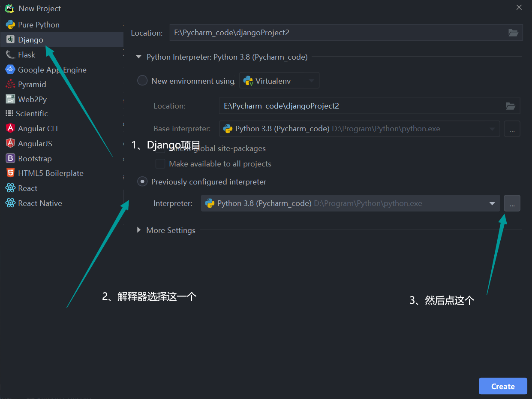Click the Django dj icon
Image resolution: width=532 pixels, height=399 pixels.
10,39
